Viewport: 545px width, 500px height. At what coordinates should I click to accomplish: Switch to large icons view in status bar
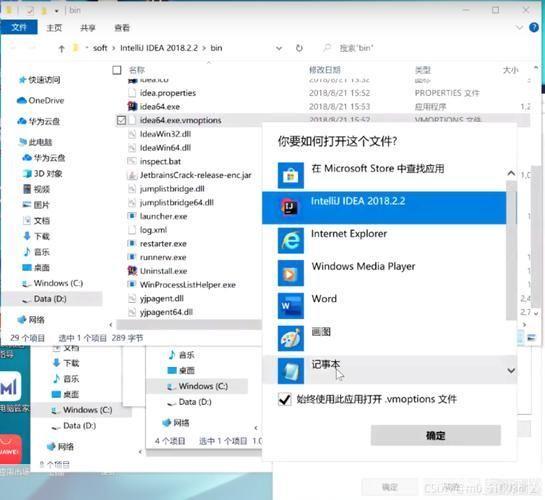(531, 337)
